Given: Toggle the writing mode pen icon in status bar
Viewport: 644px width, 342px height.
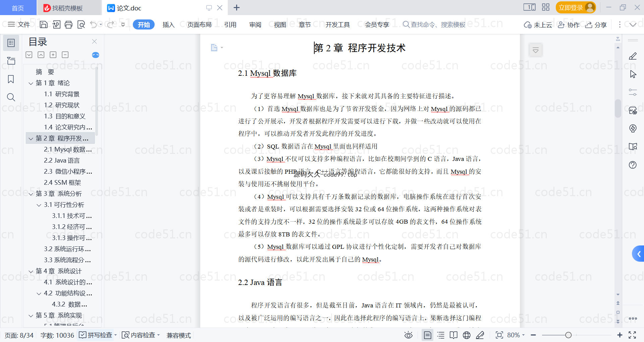Looking at the screenshot, I should (480, 335).
